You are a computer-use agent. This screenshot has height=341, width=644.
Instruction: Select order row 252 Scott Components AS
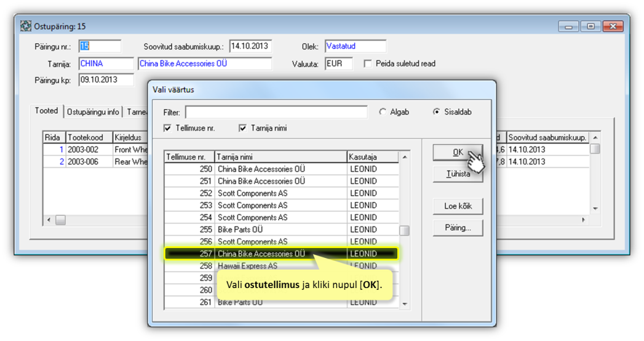coord(281,193)
